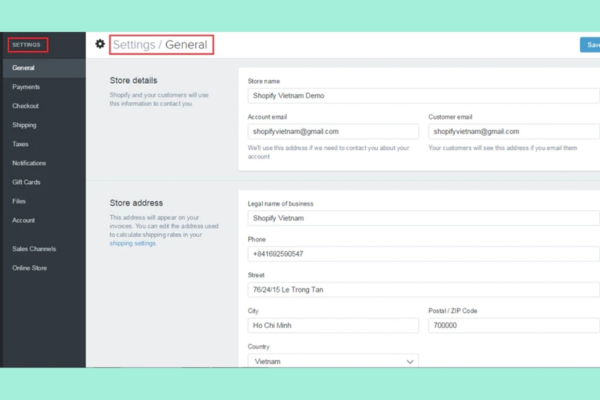
Task: Click the SETTINGS sidebar heading
Action: 26,45
